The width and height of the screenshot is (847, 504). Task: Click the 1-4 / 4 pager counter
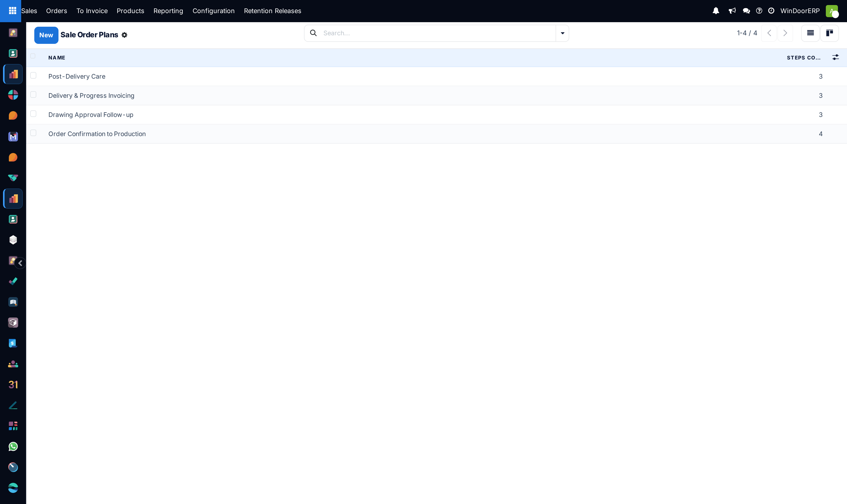(747, 33)
